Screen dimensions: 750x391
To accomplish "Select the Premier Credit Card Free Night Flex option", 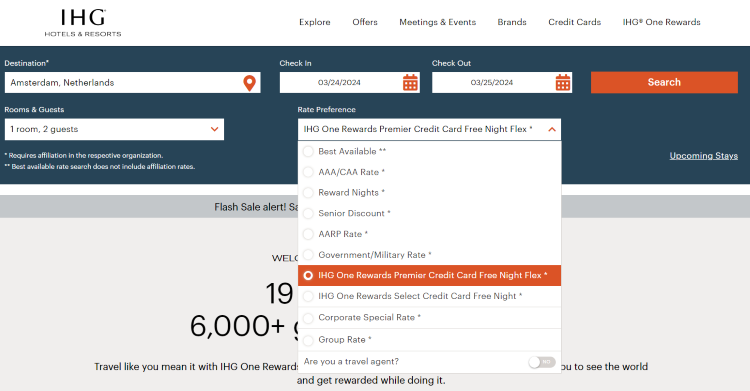I will pyautogui.click(x=429, y=275).
